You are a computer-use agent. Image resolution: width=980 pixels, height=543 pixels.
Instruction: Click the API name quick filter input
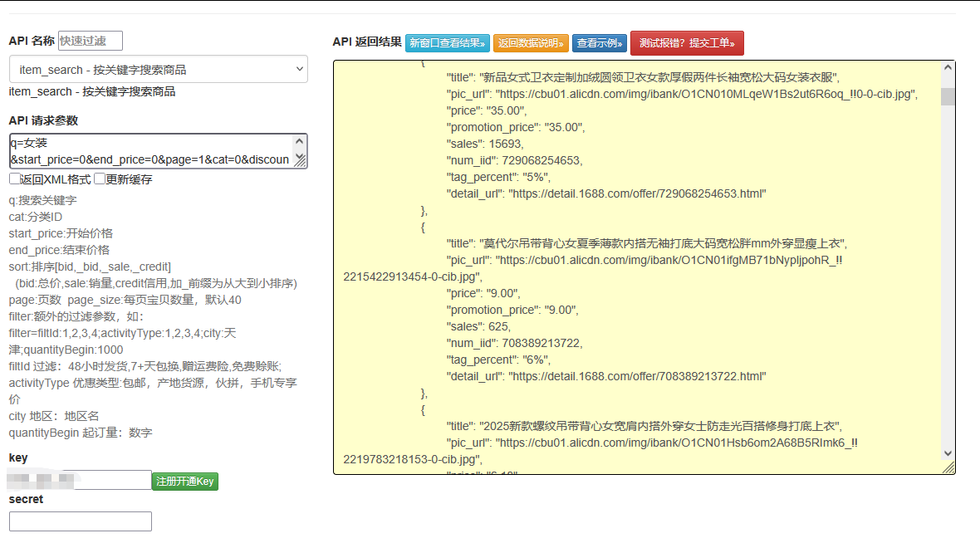[90, 41]
